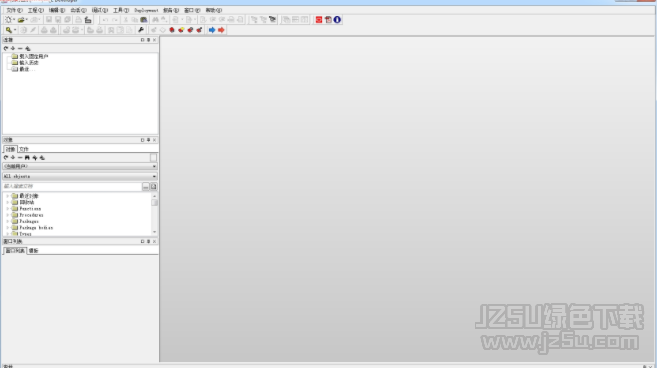Click the object tree scrollbar down arrow
This screenshot has height=368, width=657.
point(155,232)
